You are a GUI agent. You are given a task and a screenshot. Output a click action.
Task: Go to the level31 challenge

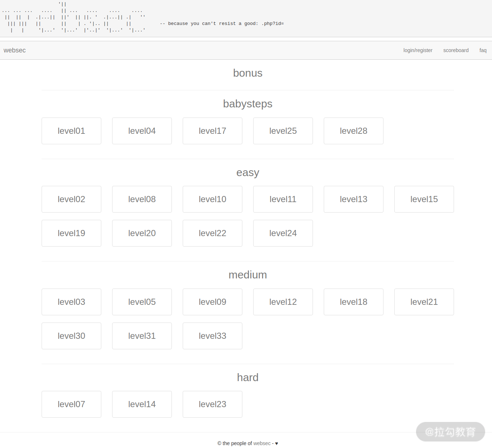pos(142,336)
